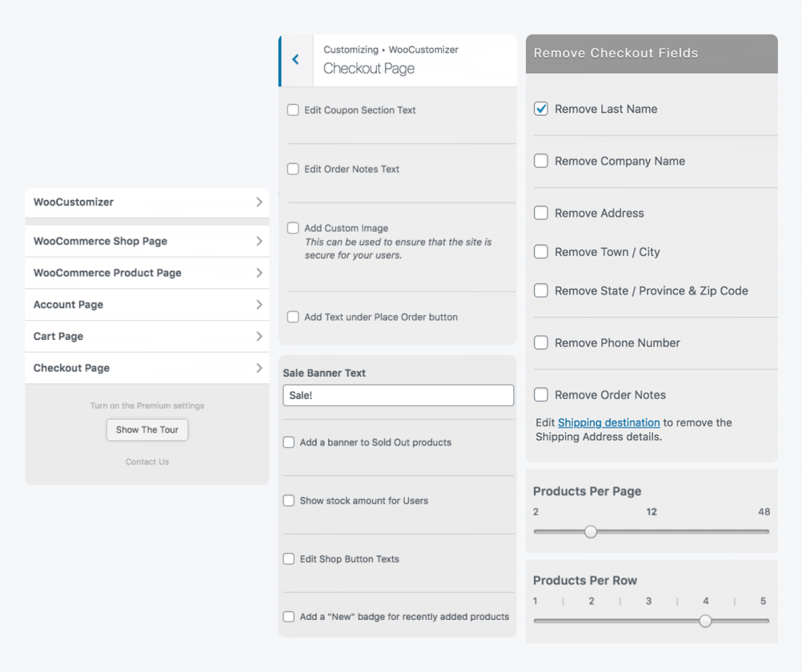
Task: Expand the Checkout Page chevron
Action: (x=259, y=368)
